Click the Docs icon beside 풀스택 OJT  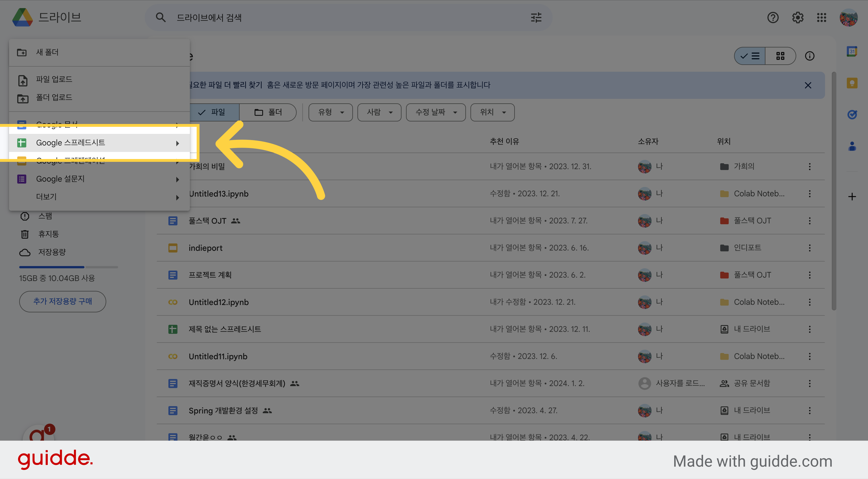click(x=173, y=221)
